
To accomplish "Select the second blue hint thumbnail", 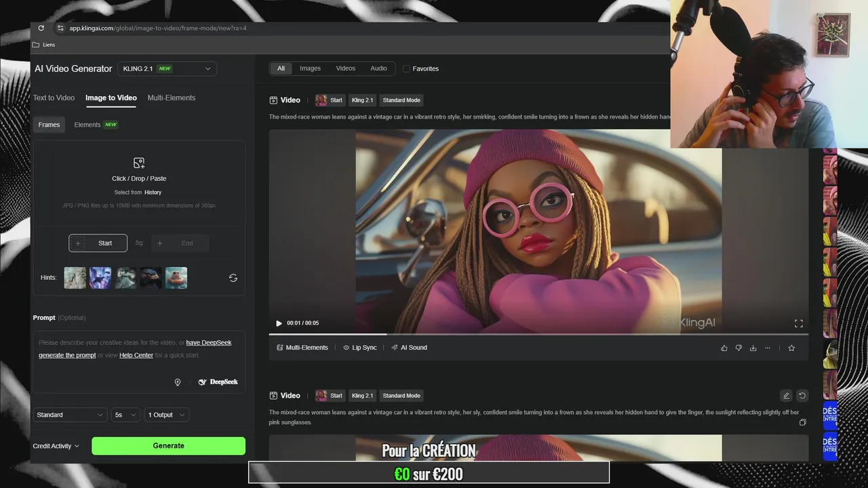I will point(100,278).
